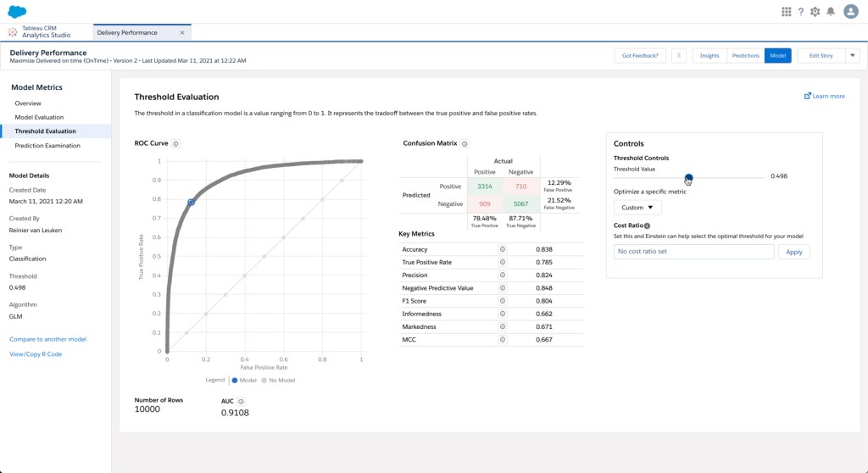Click the Compare to another model link

(47, 339)
